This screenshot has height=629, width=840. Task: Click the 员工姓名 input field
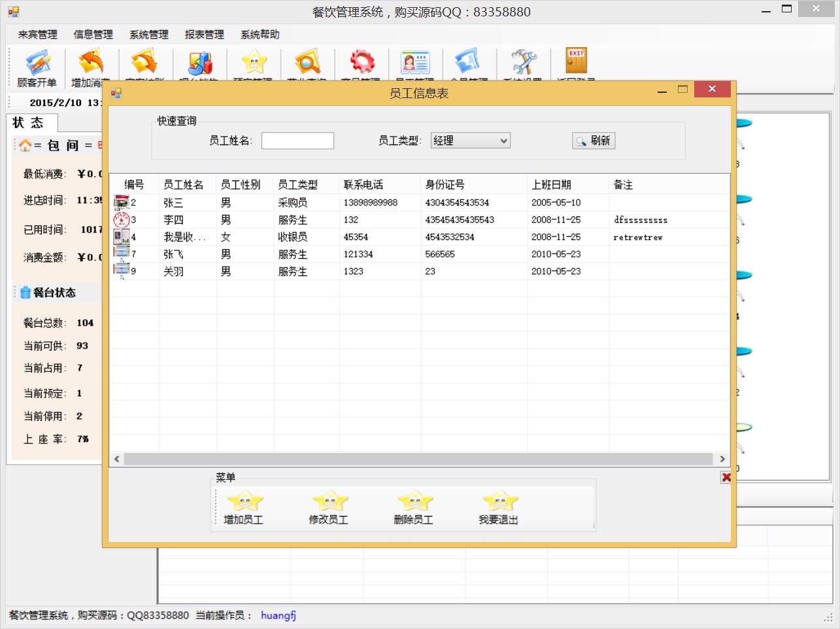(x=297, y=141)
